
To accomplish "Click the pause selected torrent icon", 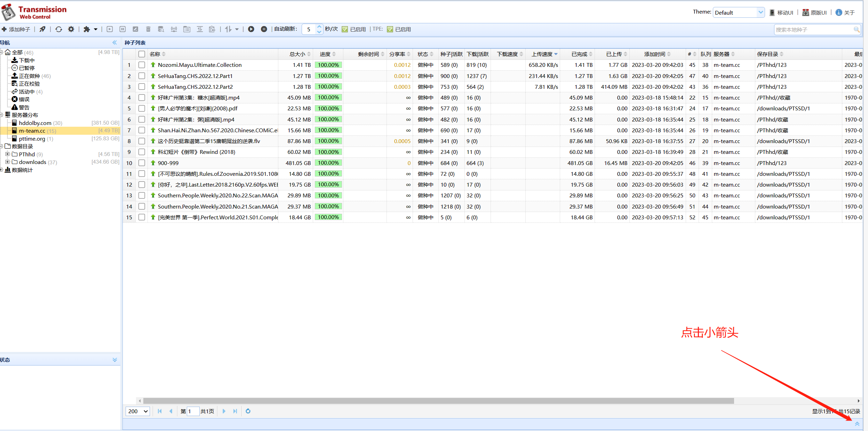I will click(x=122, y=29).
